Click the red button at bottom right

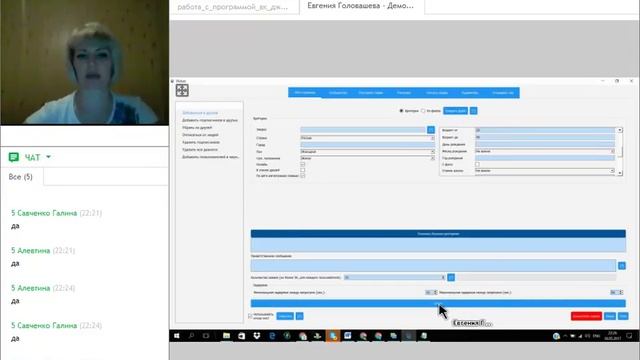click(586, 316)
